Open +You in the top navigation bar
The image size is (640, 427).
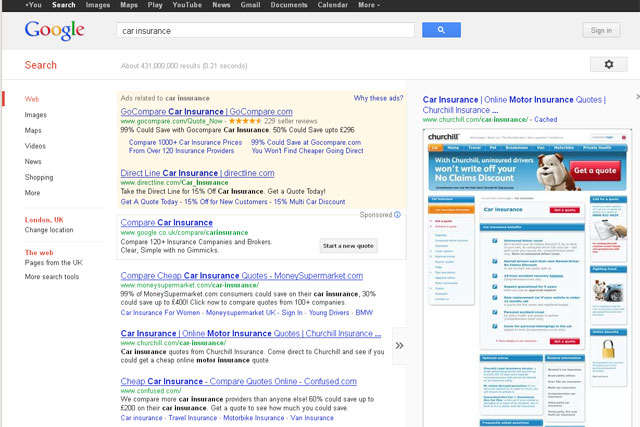click(x=33, y=5)
